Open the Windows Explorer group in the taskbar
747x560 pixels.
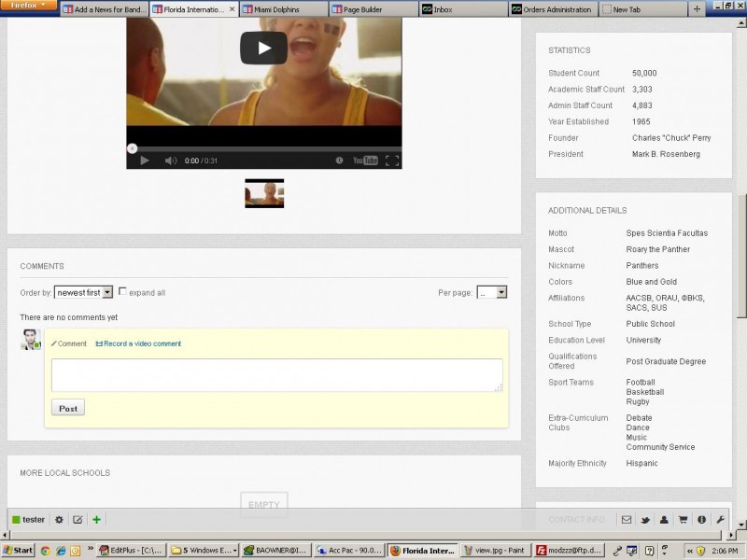click(204, 551)
